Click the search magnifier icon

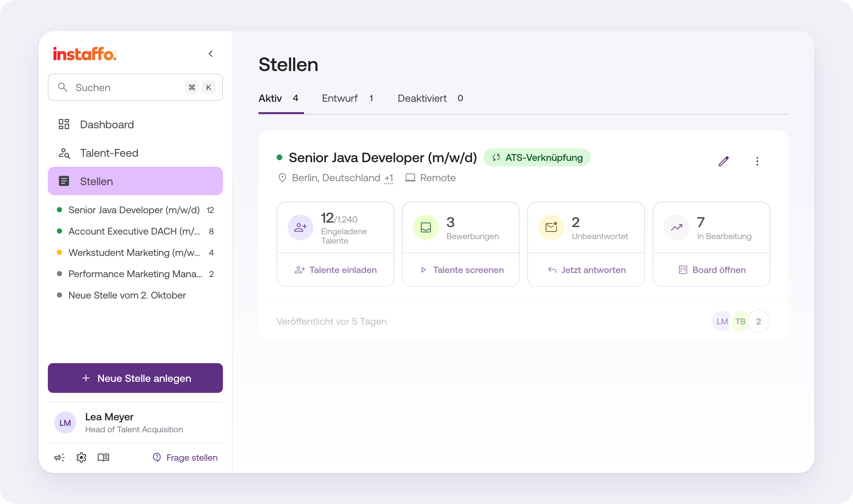click(62, 87)
